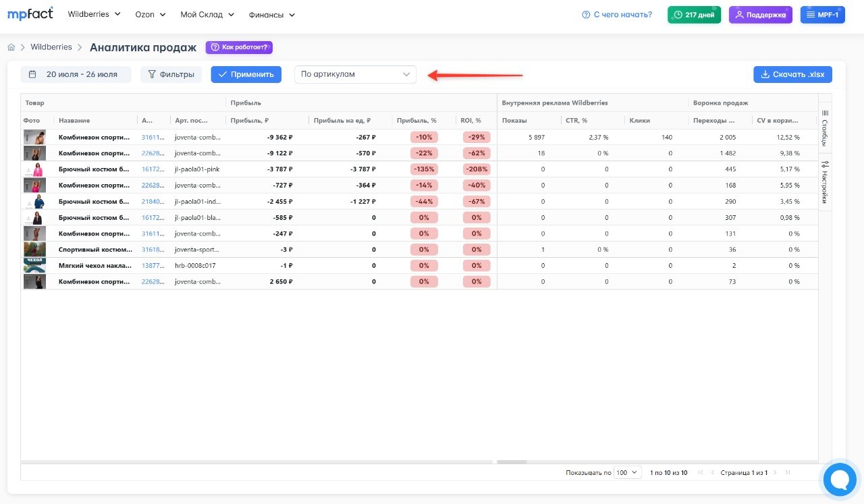Open the date range 20 июля - 26 июля
The image size is (864, 504).
(76, 74)
